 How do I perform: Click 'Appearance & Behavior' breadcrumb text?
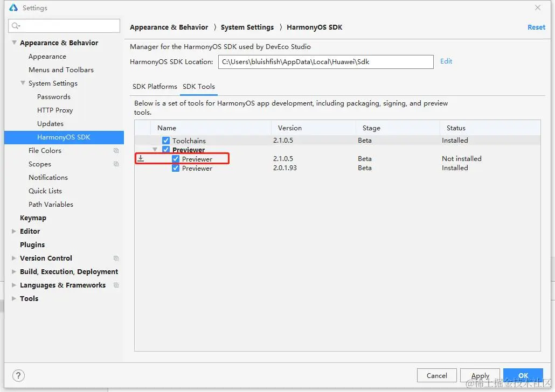[x=169, y=27]
